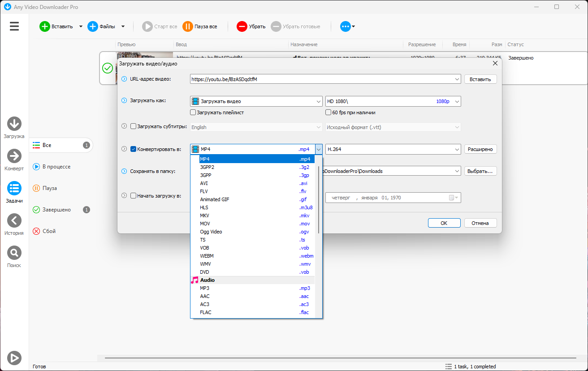Click the arrow icon beside Загружать как
This screenshot has height=371, width=588.
[x=124, y=100]
